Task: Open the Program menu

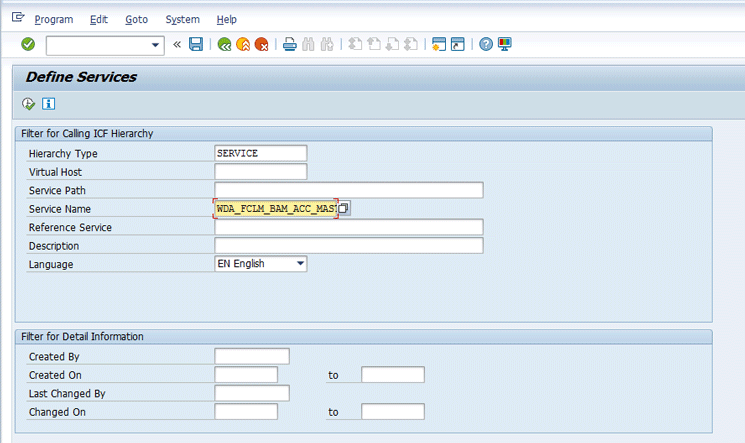Action: tap(55, 19)
